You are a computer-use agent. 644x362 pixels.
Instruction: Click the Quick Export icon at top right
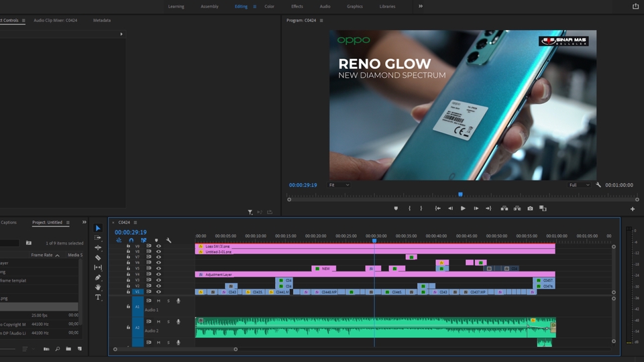635,6
